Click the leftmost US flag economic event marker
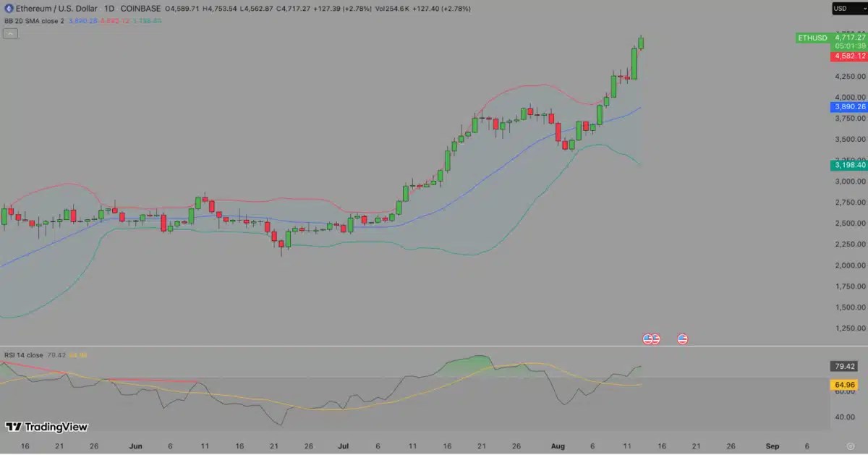 point(648,339)
